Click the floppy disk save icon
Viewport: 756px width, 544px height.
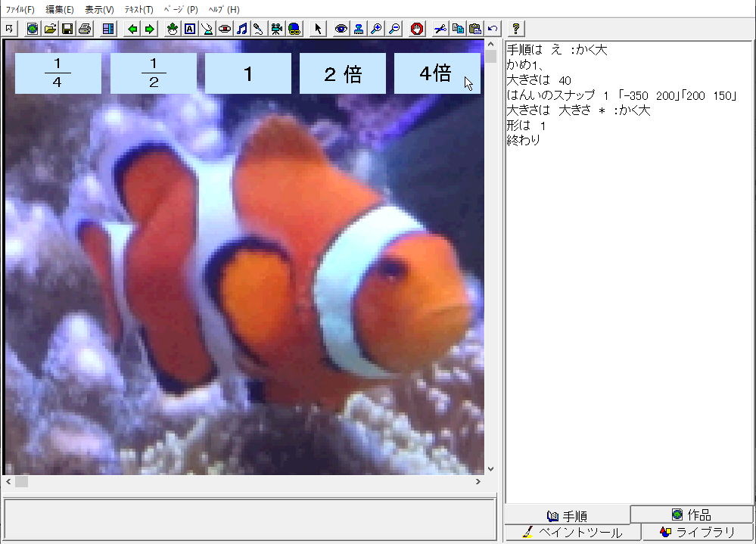click(x=67, y=29)
